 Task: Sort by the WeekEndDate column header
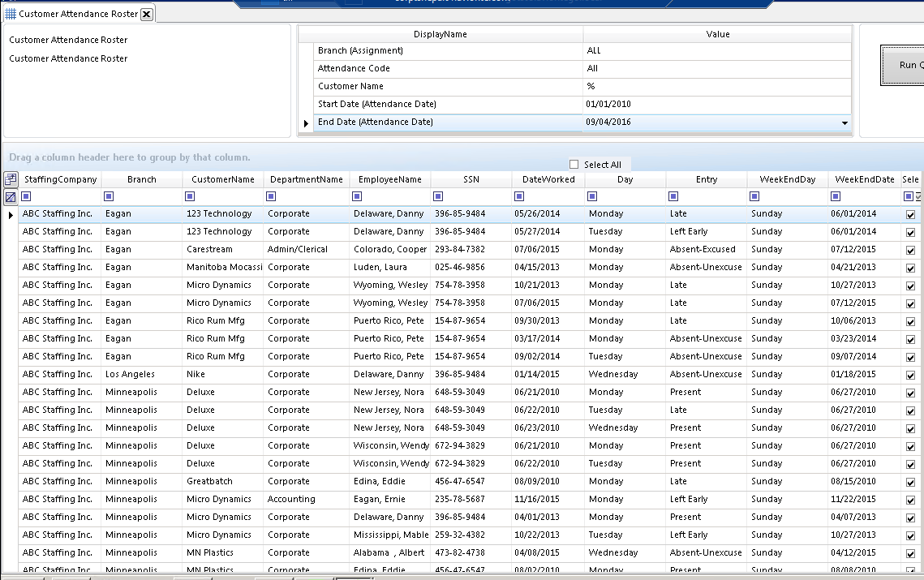[865, 179]
